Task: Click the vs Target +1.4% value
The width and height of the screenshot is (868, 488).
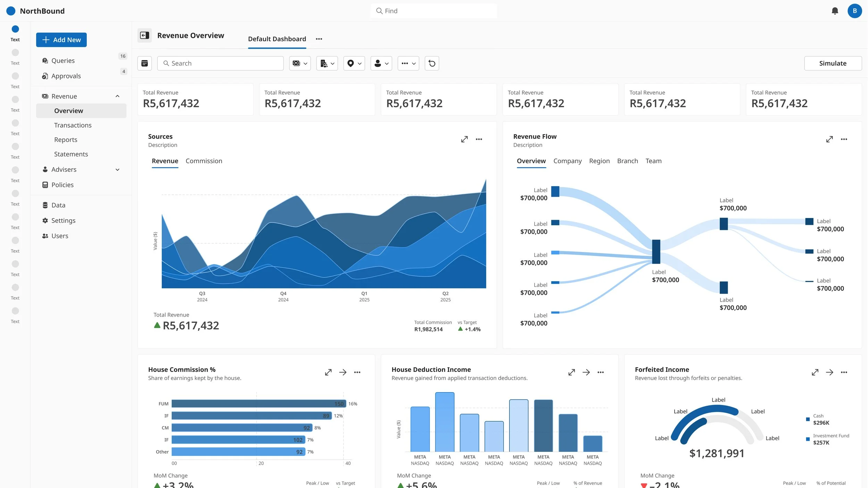Action: pos(469,329)
